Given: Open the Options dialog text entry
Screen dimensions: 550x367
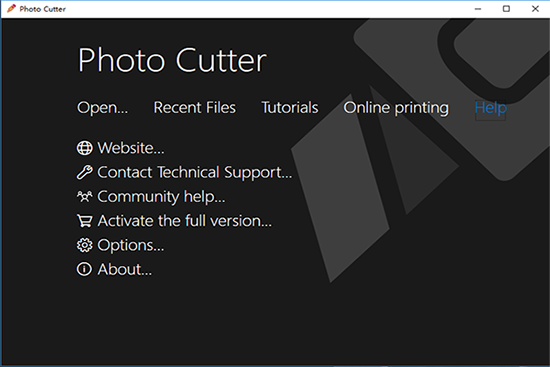Looking at the screenshot, I should 130,245.
